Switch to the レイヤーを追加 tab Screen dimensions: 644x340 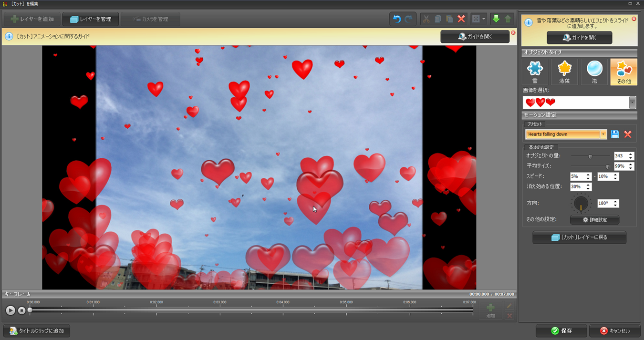click(x=32, y=19)
